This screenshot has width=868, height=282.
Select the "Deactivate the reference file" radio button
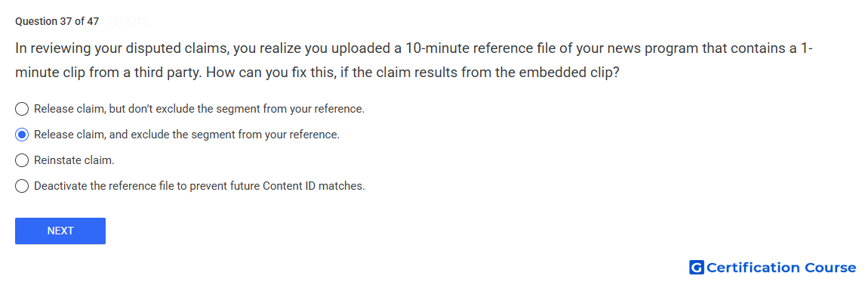22,186
